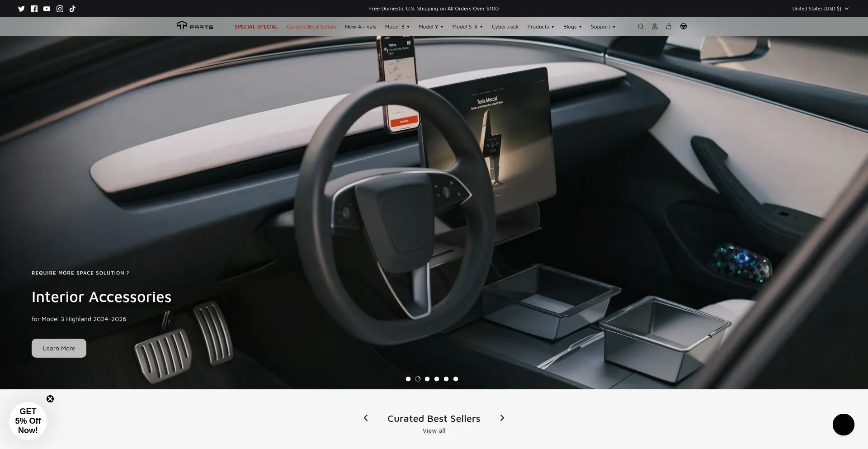Viewport: 868px width, 449px height.
Task: Go to the first slideshow dot
Action: pyautogui.click(x=408, y=379)
